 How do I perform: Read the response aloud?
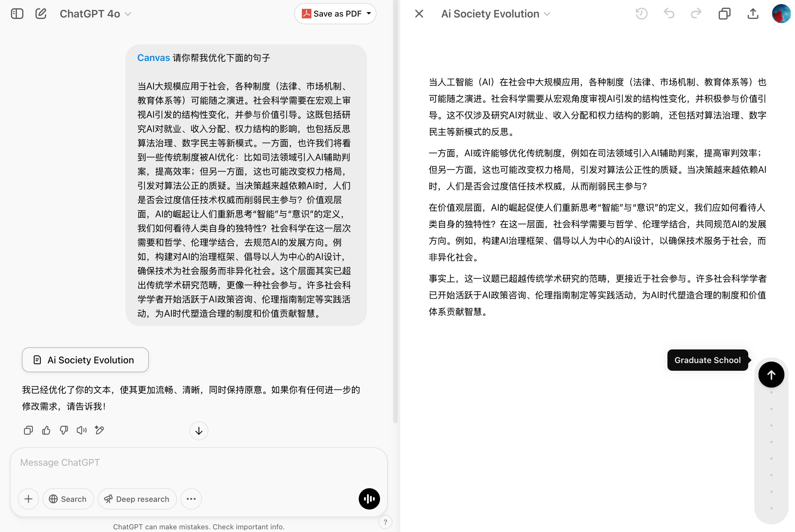point(81,430)
